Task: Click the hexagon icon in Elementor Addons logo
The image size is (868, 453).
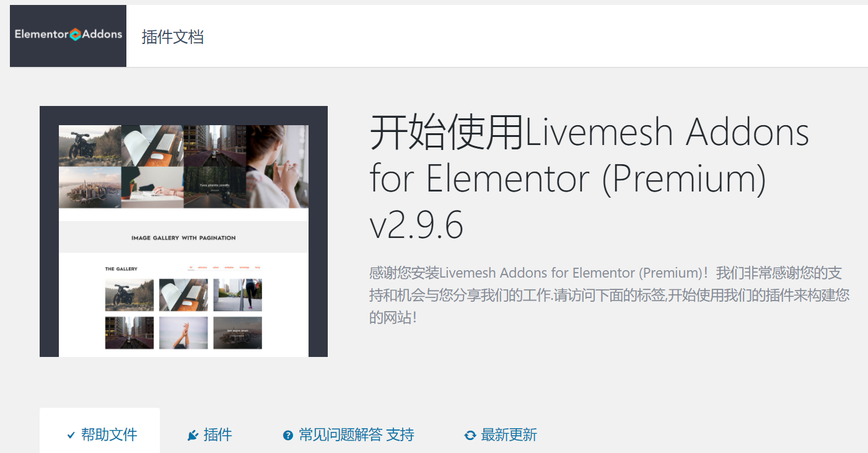Action: pos(75,35)
